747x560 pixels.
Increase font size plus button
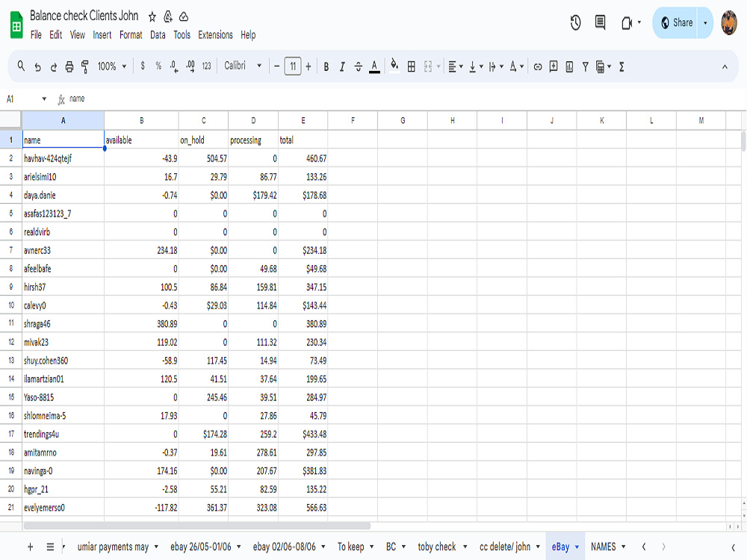pos(309,66)
